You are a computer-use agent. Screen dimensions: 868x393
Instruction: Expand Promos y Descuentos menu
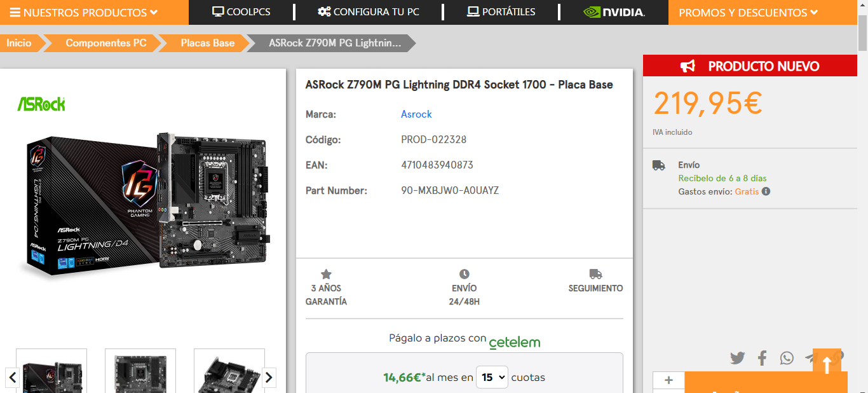[x=748, y=13]
